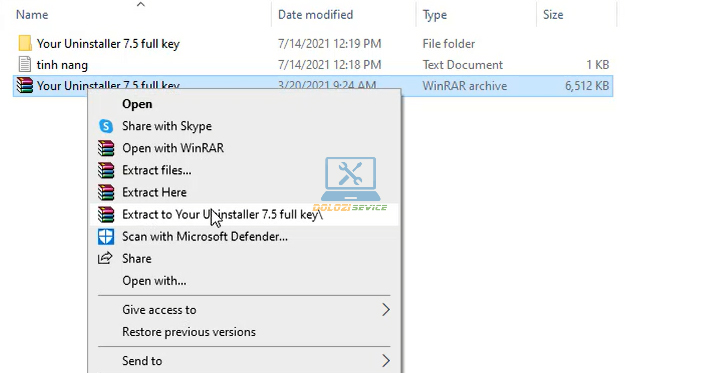Click the WinRAR archive type cell
Viewport: 701px width, 373px height.
(465, 86)
